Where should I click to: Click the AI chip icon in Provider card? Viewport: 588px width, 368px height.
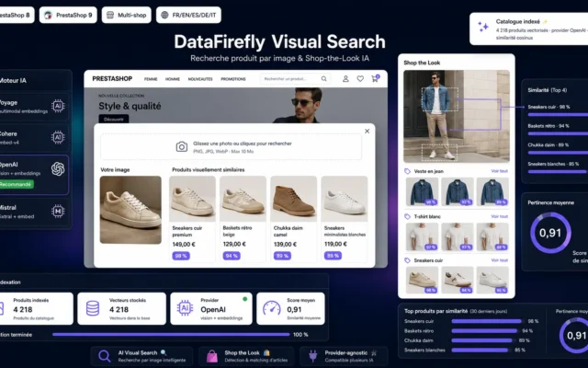[x=185, y=308]
